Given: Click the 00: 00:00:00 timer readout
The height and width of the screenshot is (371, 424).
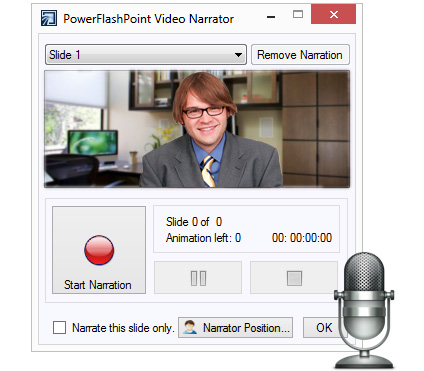Looking at the screenshot, I should click(302, 238).
